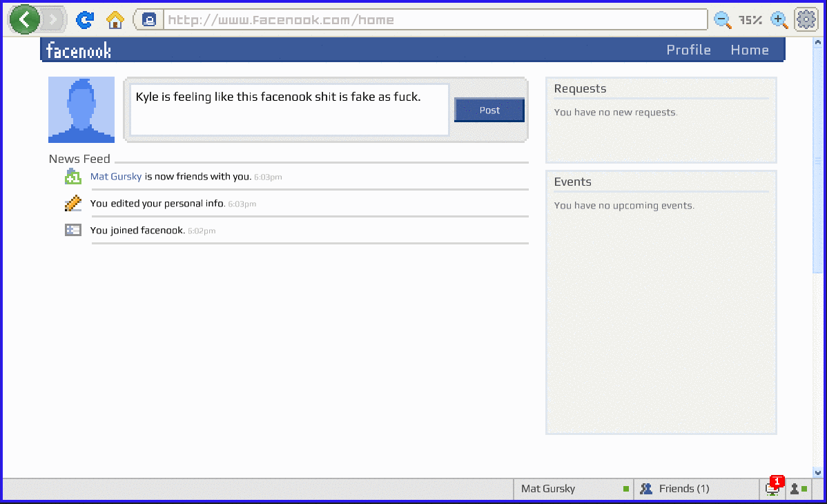Viewport: 827px width, 504px height.
Task: Open Mat Gursky's profile link
Action: pyautogui.click(x=116, y=176)
